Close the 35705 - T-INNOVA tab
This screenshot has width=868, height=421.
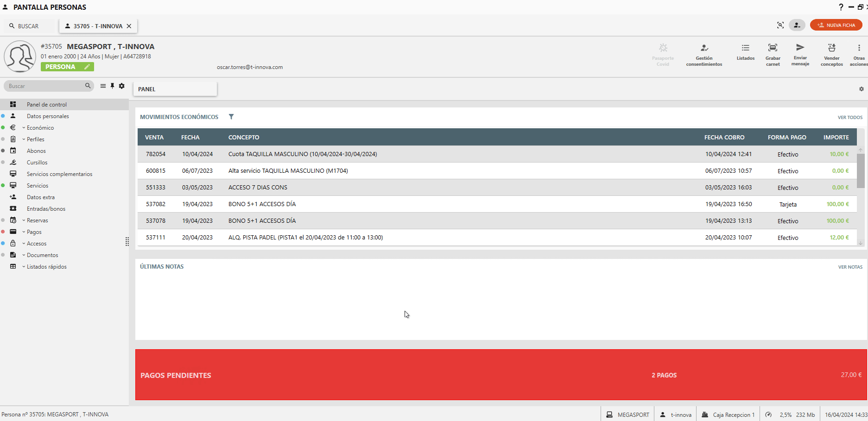[129, 26]
